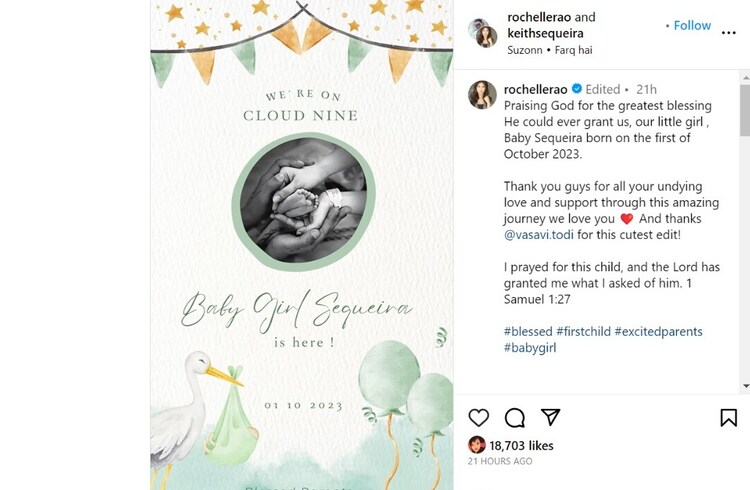
Task: Click the small liker avatar beside likes
Action: click(x=477, y=445)
